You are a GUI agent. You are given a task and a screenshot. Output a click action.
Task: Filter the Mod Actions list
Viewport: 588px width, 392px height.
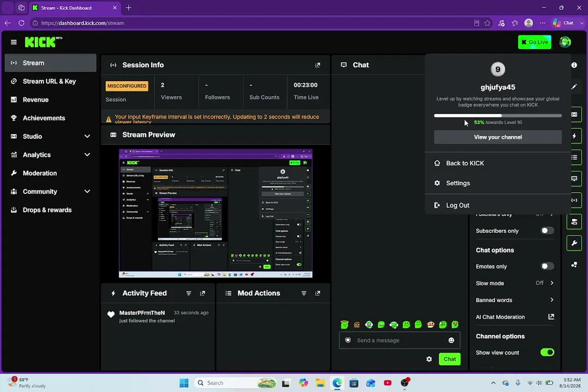click(x=304, y=293)
